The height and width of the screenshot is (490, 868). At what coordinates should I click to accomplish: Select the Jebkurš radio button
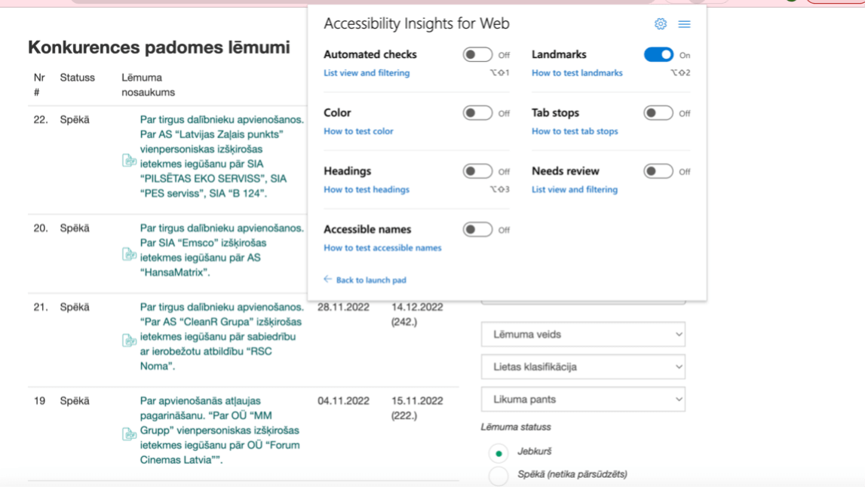(x=498, y=453)
